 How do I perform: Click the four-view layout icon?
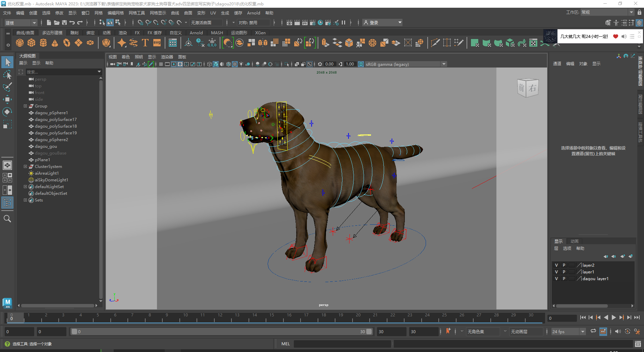[x=7, y=178]
